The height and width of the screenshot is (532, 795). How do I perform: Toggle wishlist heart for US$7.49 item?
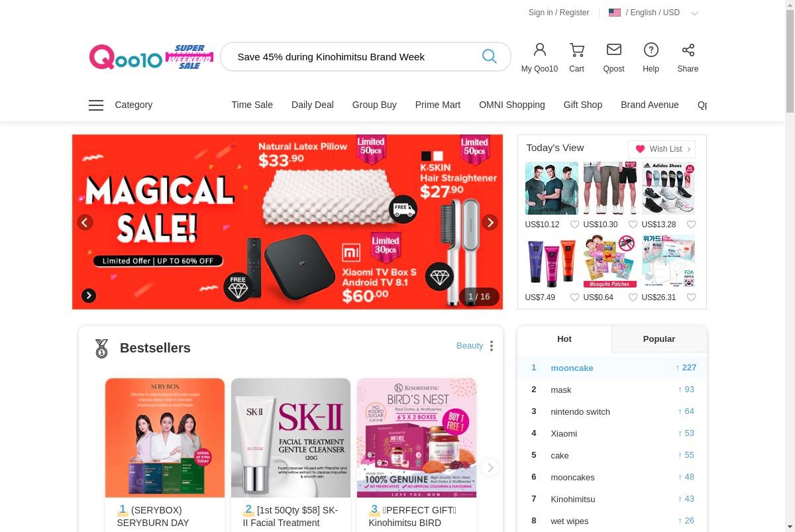[574, 297]
